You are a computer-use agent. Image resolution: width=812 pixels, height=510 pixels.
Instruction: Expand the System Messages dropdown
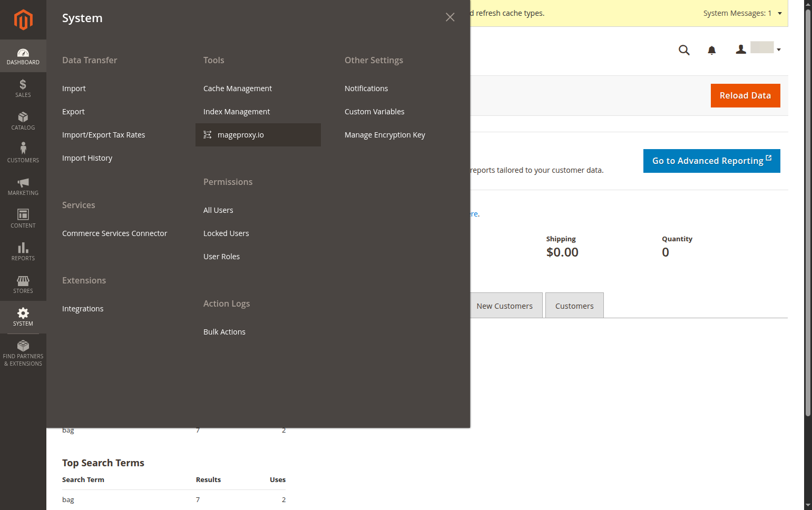[x=742, y=13]
